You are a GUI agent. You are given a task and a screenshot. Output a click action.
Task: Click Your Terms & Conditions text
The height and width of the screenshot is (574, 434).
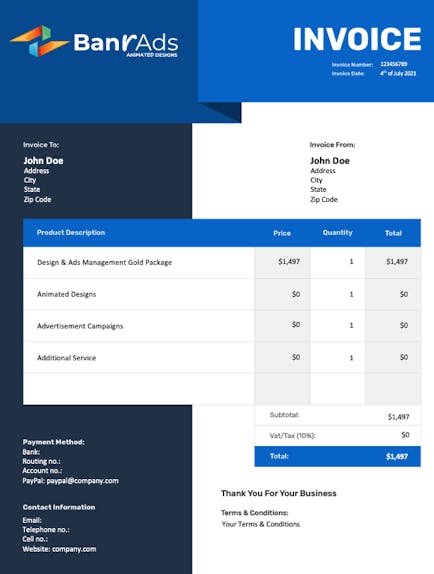pyautogui.click(x=261, y=524)
